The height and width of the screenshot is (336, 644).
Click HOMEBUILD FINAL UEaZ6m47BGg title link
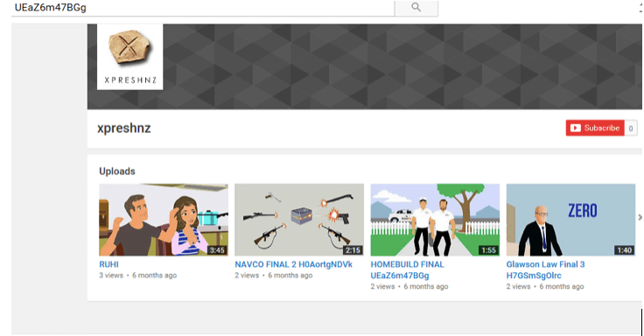(x=407, y=269)
